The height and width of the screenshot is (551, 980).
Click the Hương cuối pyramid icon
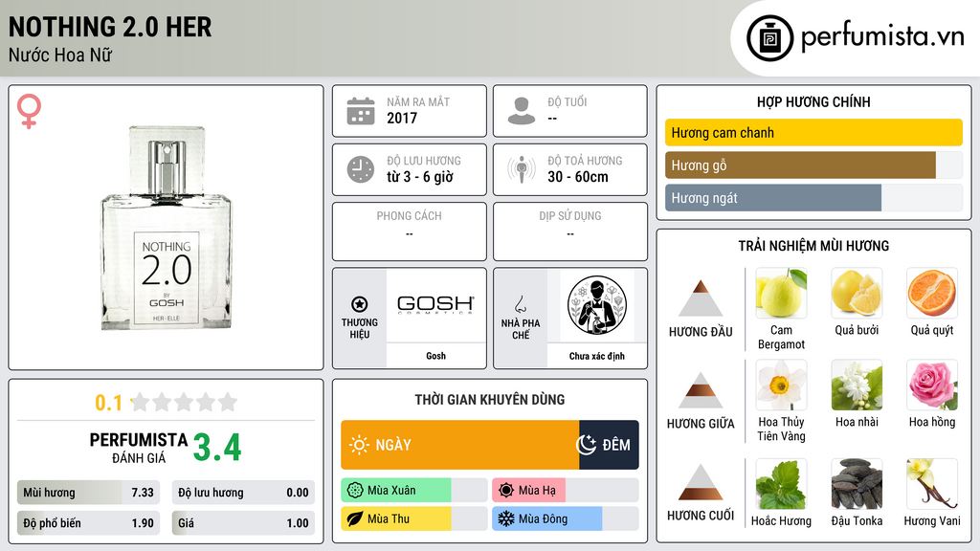point(701,482)
